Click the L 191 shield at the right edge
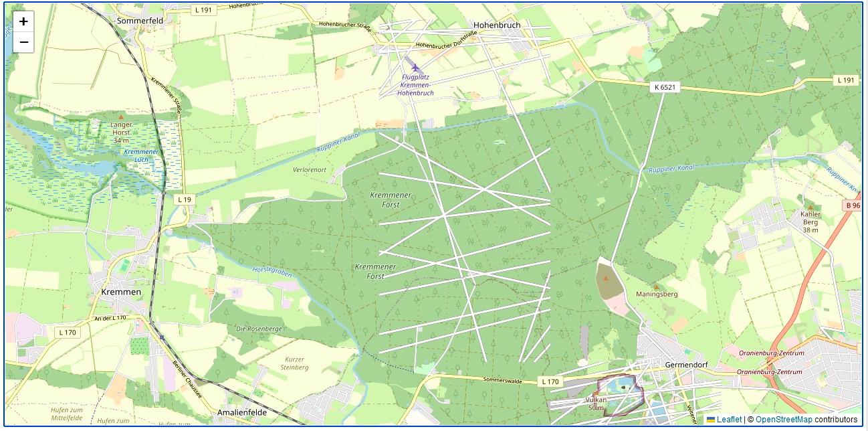This screenshot has height=431, width=868. pos(847,80)
